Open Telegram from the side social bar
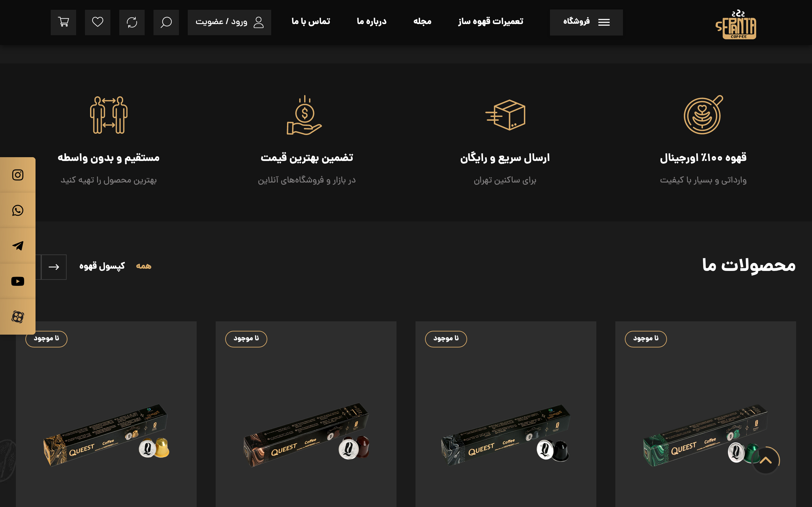The width and height of the screenshot is (812, 507). [x=17, y=246]
